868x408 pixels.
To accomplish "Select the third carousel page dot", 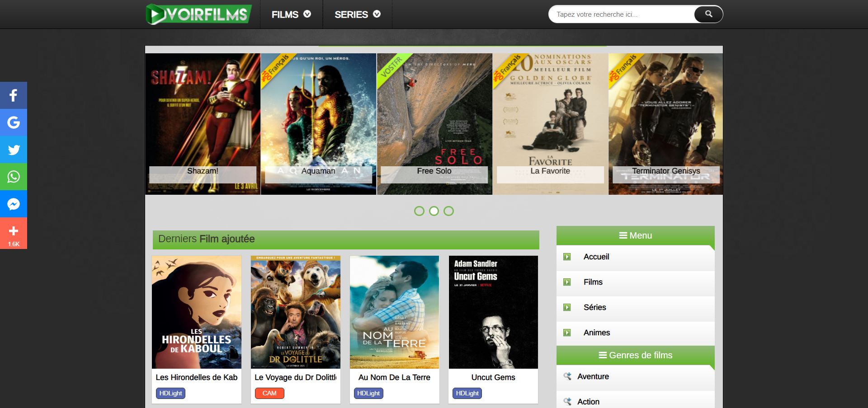I will (x=448, y=211).
